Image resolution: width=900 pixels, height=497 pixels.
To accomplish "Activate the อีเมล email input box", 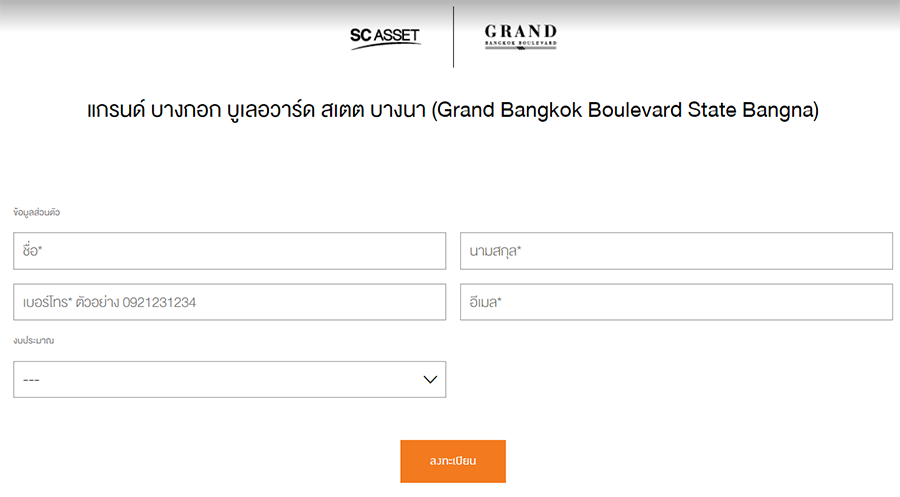I will point(676,302).
